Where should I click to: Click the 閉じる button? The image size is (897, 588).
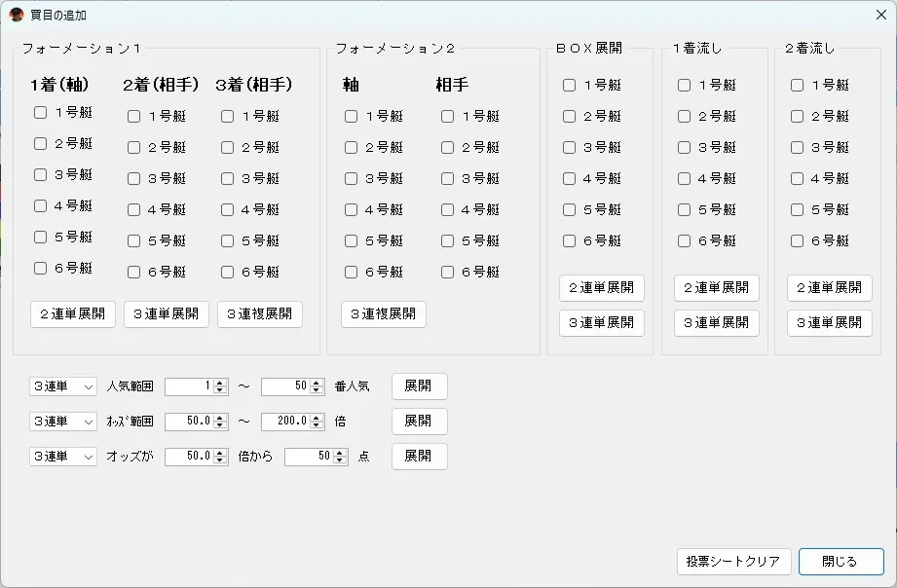[841, 562]
